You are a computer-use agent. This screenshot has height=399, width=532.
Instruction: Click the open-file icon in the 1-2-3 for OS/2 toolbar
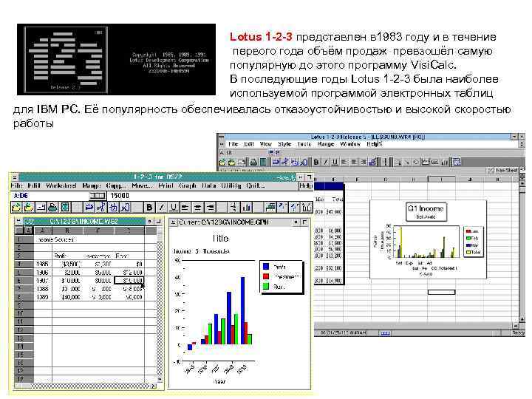(x=16, y=207)
